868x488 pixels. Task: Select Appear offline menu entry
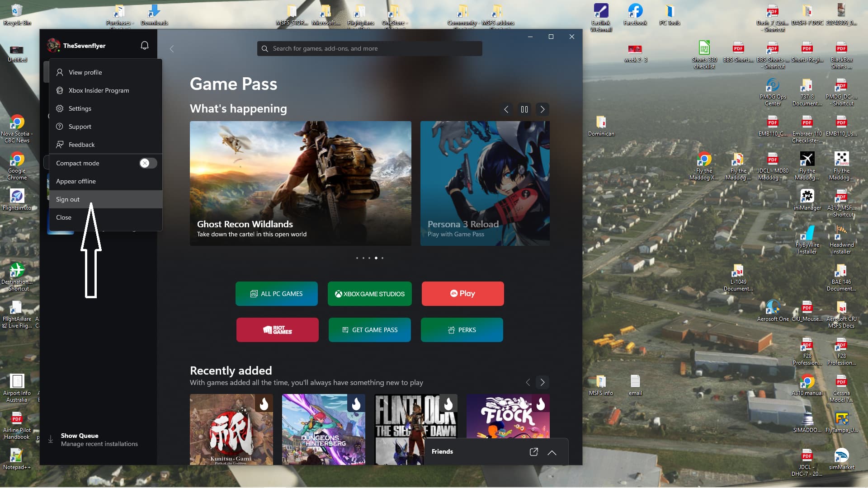105,181
